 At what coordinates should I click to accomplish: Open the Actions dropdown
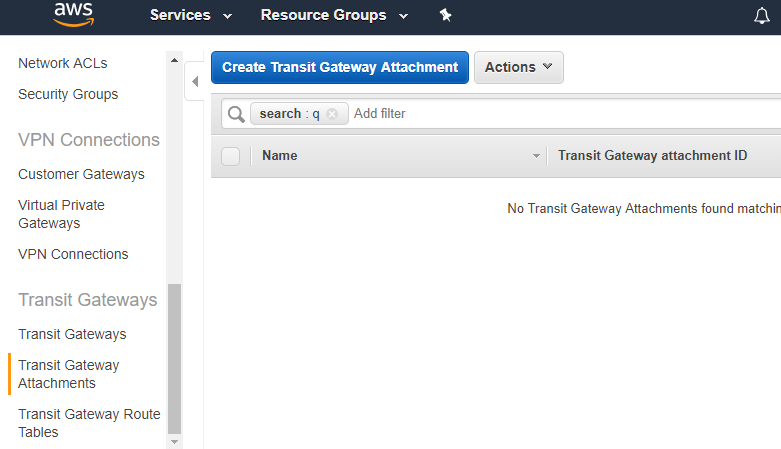click(519, 67)
